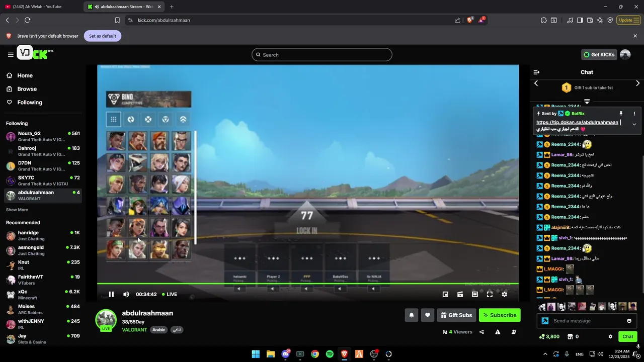Follow channel with the heart button
The height and width of the screenshot is (362, 644).
pos(427,315)
